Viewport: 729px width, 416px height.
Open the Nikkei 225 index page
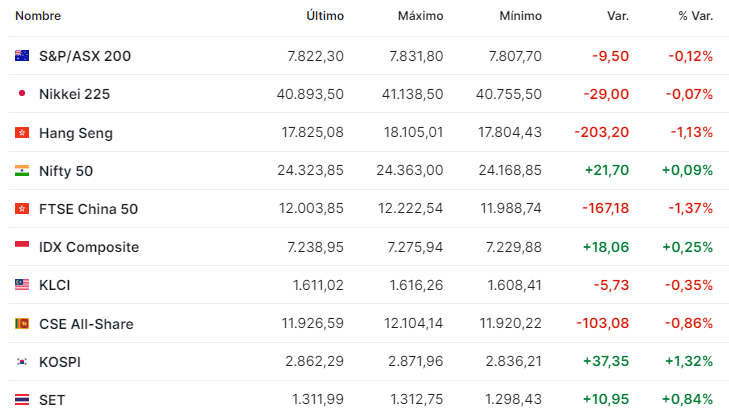pos(74,94)
